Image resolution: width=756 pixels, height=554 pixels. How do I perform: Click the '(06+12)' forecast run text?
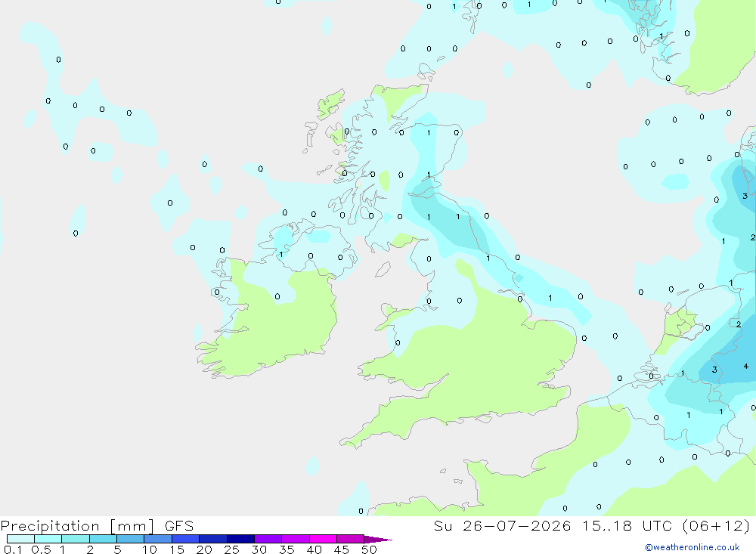click(717, 526)
